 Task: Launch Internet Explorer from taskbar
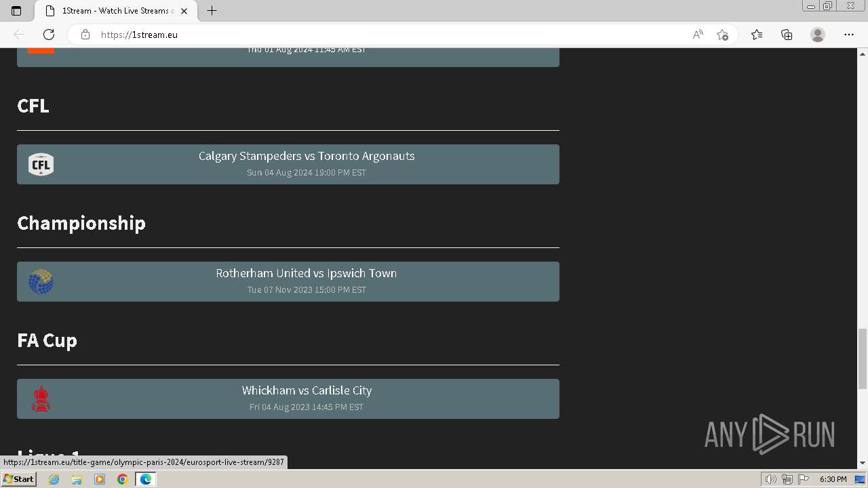(54, 479)
